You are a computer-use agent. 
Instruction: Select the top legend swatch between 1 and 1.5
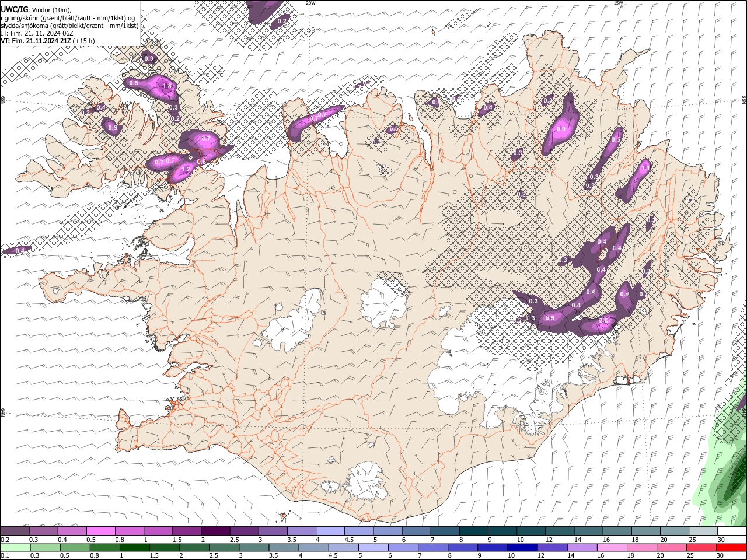click(x=158, y=531)
